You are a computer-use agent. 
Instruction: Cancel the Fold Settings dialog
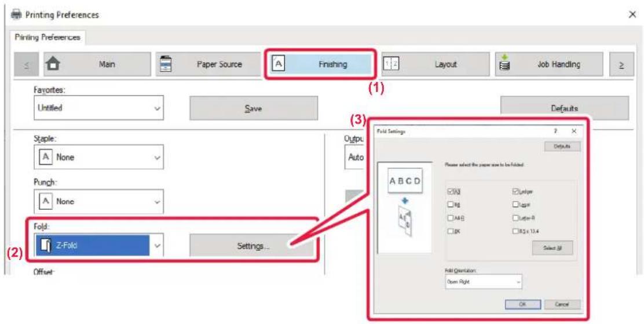coord(562,305)
